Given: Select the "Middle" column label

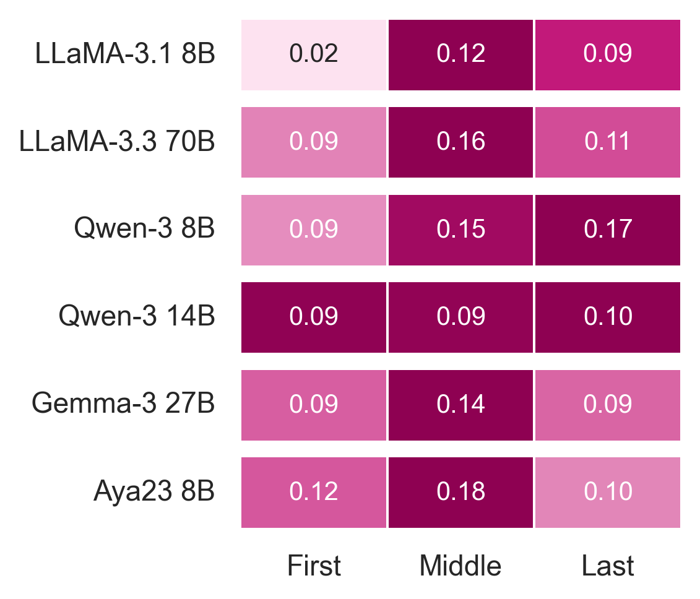Looking at the screenshot, I should click(x=460, y=566).
